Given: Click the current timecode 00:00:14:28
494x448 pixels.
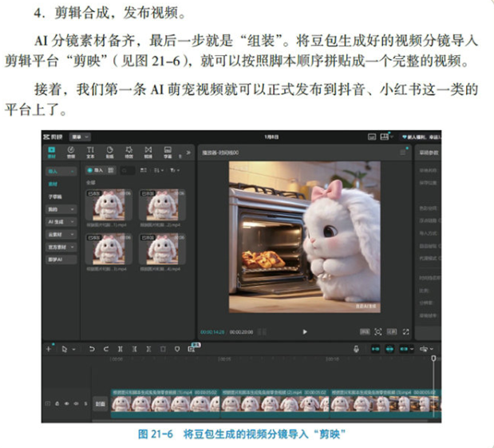Looking at the screenshot, I should pos(212,332).
